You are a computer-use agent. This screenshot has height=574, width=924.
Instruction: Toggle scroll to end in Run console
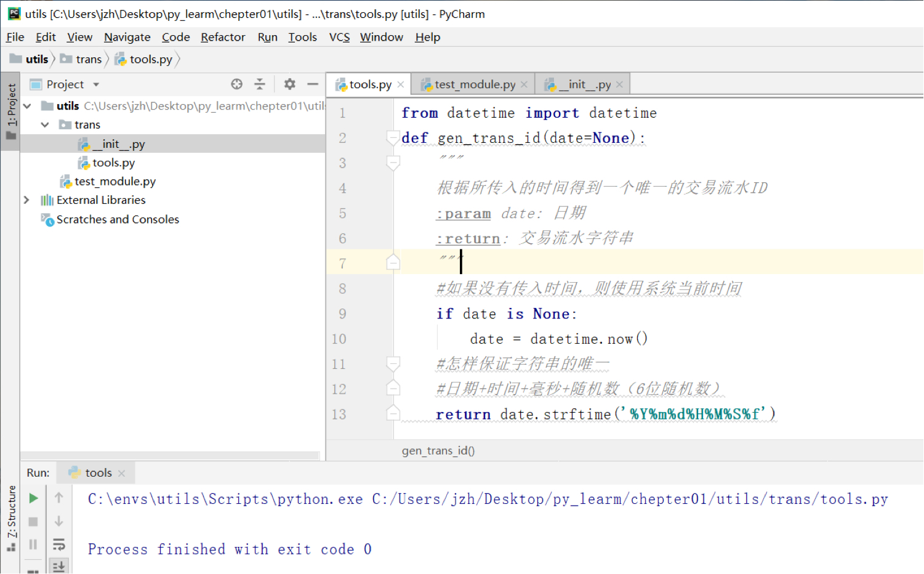pyautogui.click(x=59, y=567)
